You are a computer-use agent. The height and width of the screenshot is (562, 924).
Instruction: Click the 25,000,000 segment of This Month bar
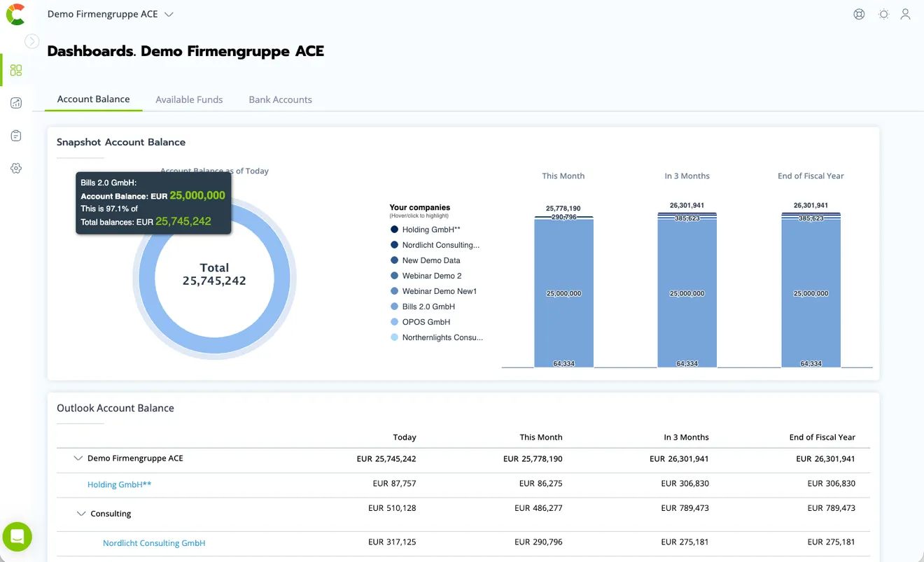click(x=563, y=293)
